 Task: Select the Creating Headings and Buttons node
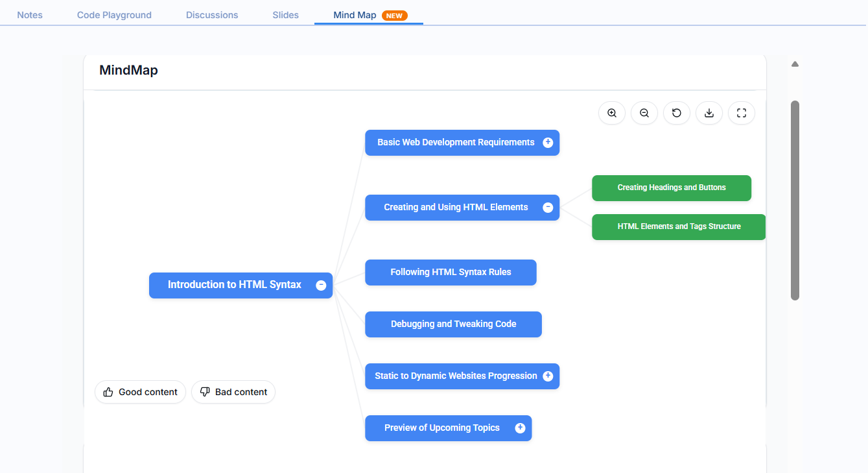pyautogui.click(x=671, y=188)
